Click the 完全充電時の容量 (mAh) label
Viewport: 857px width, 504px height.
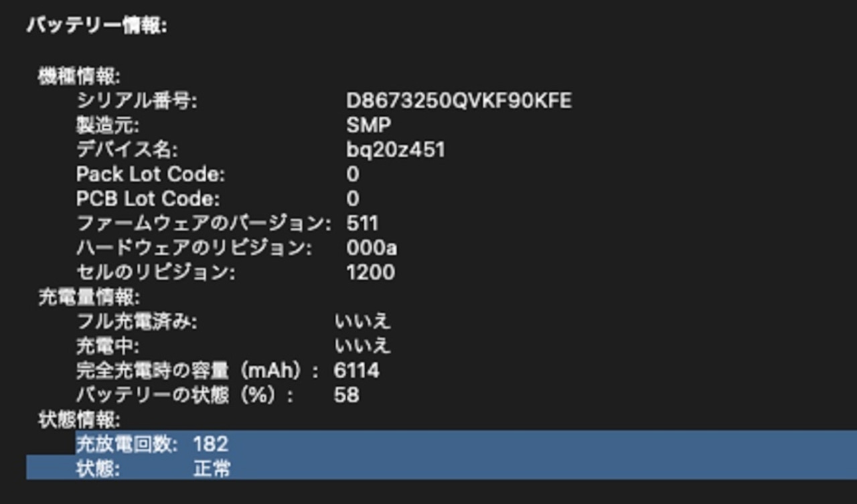198,370
